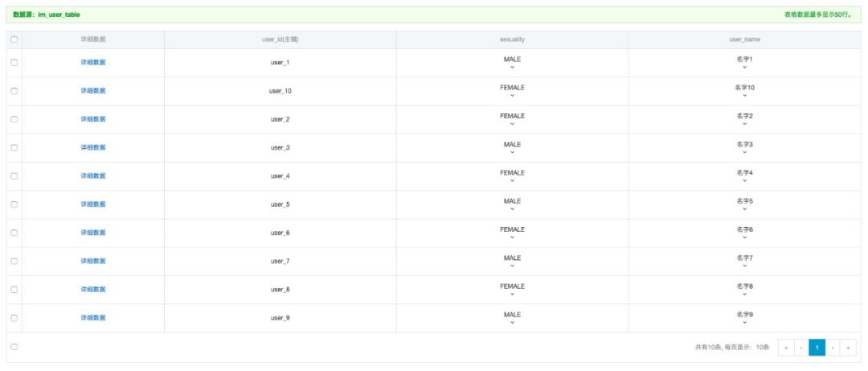868x371 pixels.
Task: Open 详细数据 link for user_8
Action: pyautogui.click(x=92, y=290)
